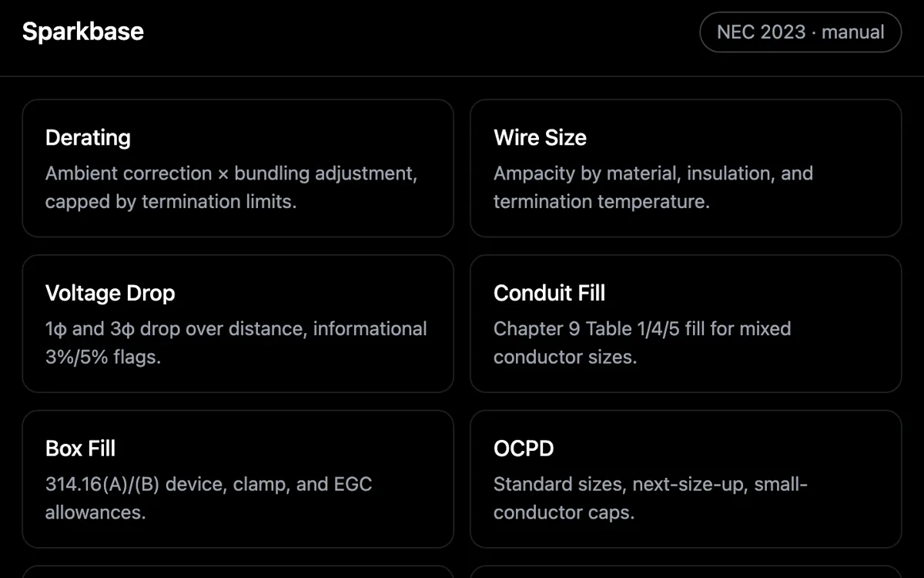
Task: Select the 'Derating' heading text
Action: [x=88, y=138]
